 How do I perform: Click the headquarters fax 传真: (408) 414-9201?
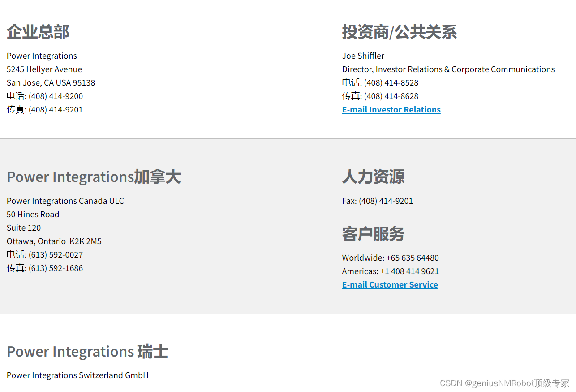45,110
